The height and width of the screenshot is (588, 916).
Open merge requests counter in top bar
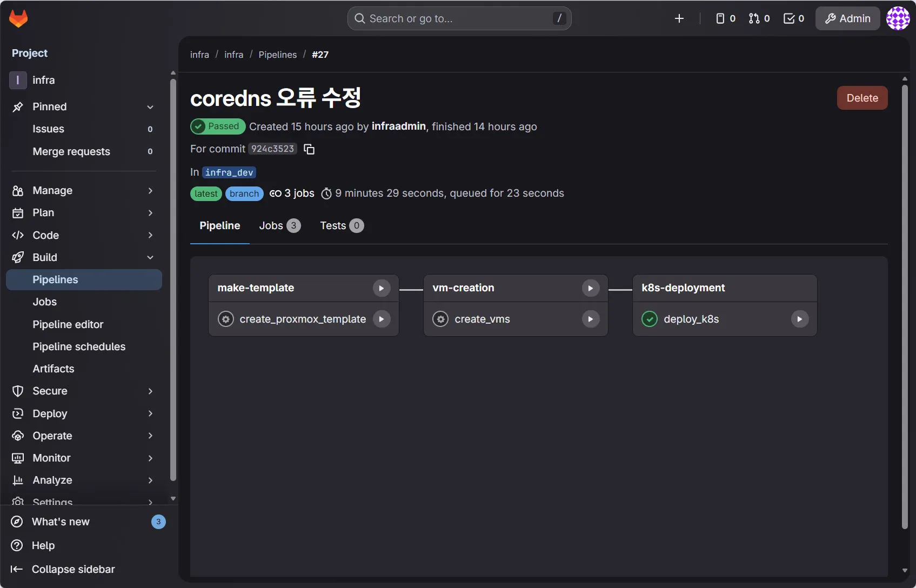(759, 18)
